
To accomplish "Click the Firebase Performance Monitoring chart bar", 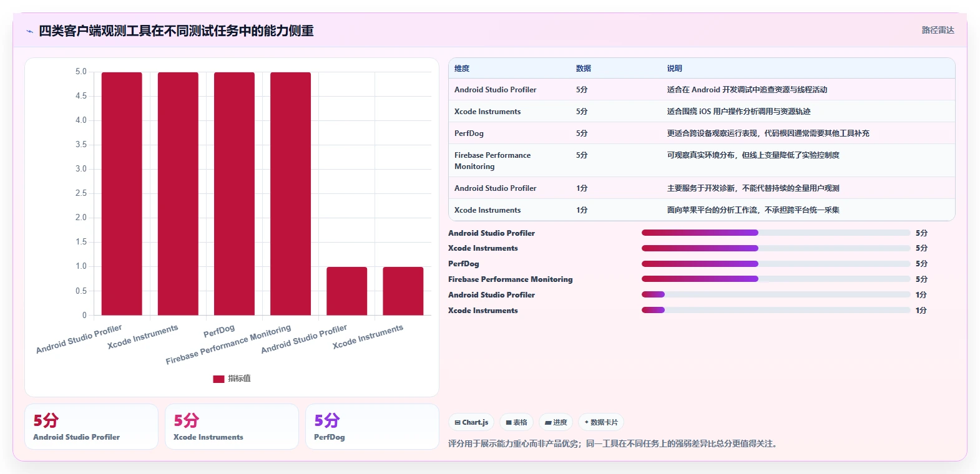I will click(290, 193).
